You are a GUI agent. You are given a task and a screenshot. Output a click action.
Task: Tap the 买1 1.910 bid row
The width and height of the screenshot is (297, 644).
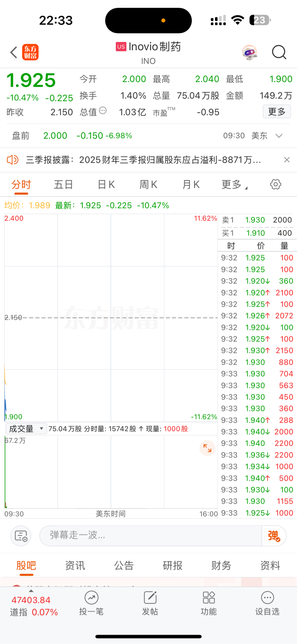(257, 233)
